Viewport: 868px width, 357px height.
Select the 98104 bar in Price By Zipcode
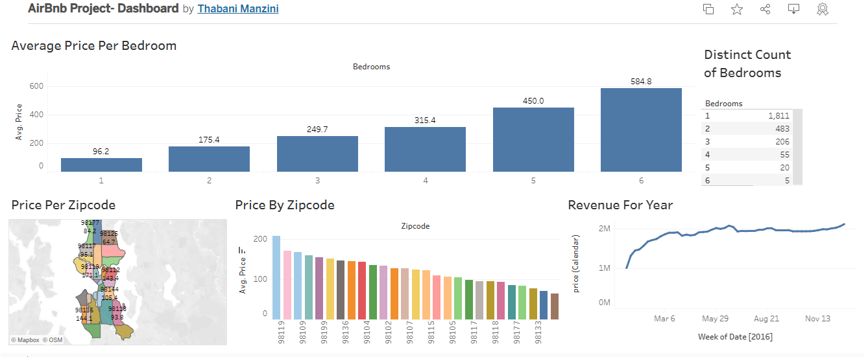click(x=372, y=292)
